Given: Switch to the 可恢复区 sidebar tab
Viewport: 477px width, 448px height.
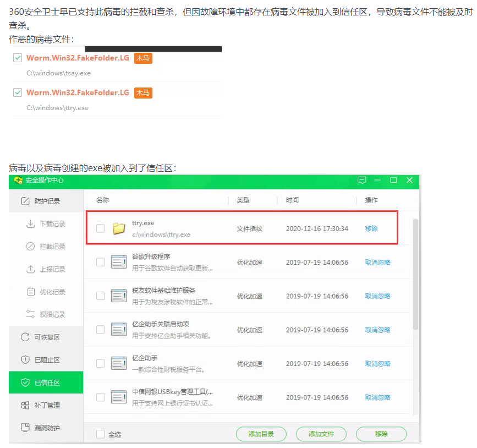Looking at the screenshot, I should [x=46, y=337].
